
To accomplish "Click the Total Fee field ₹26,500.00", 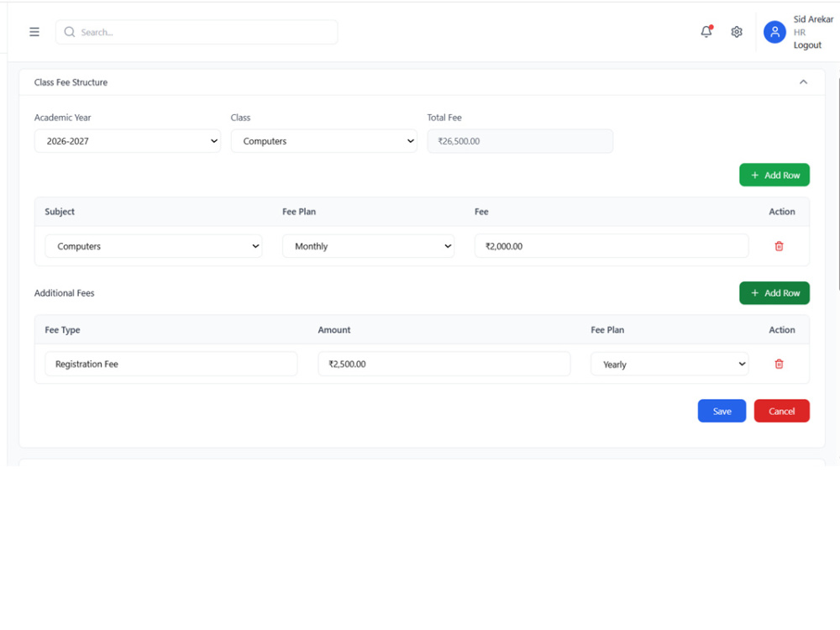I will click(520, 141).
